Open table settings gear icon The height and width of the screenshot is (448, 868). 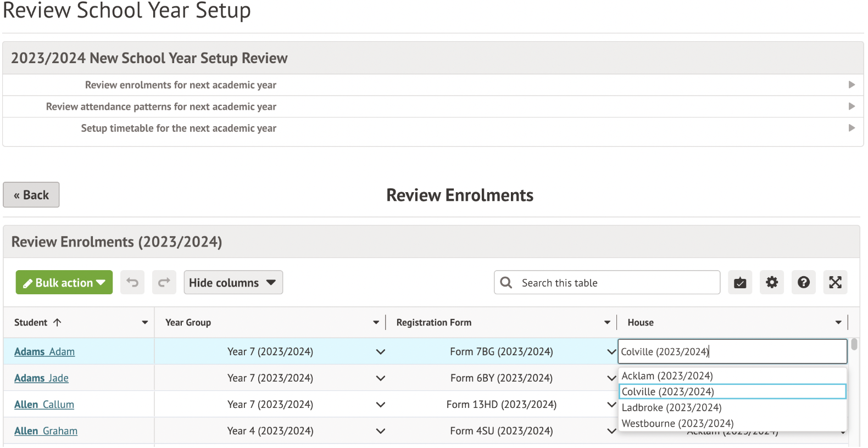[x=772, y=282]
